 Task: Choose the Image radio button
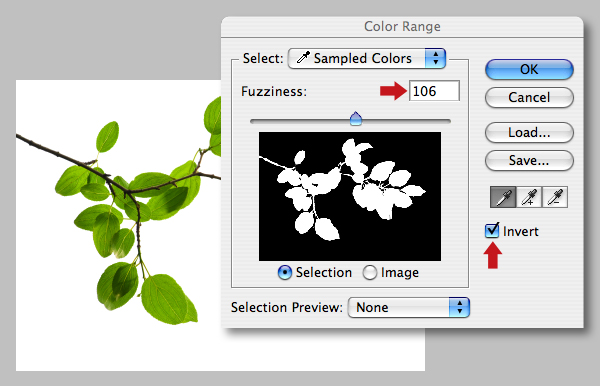(x=370, y=272)
